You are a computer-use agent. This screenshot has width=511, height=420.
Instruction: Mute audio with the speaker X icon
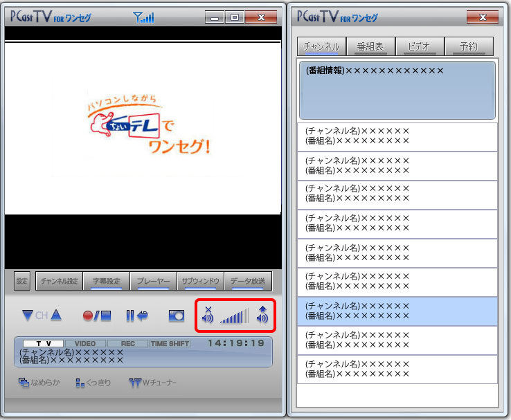(208, 315)
